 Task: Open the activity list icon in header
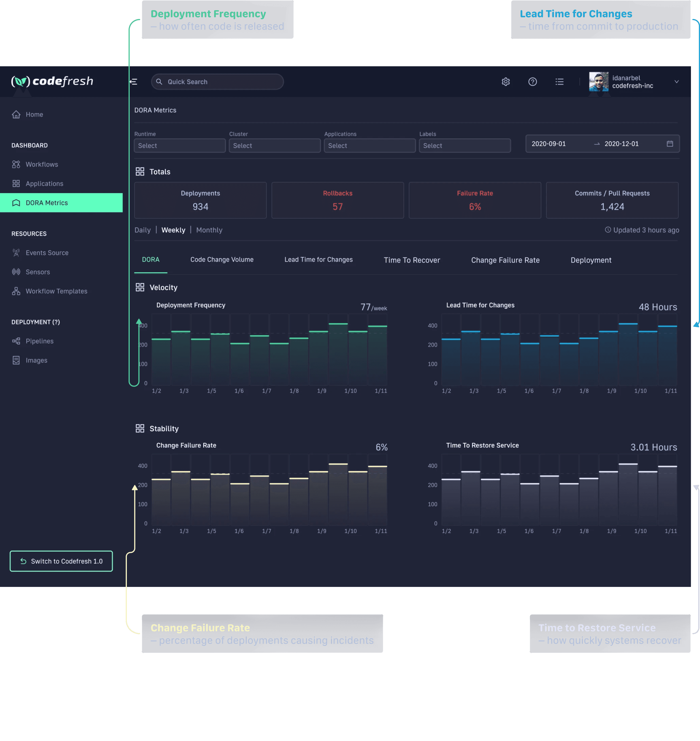point(559,82)
